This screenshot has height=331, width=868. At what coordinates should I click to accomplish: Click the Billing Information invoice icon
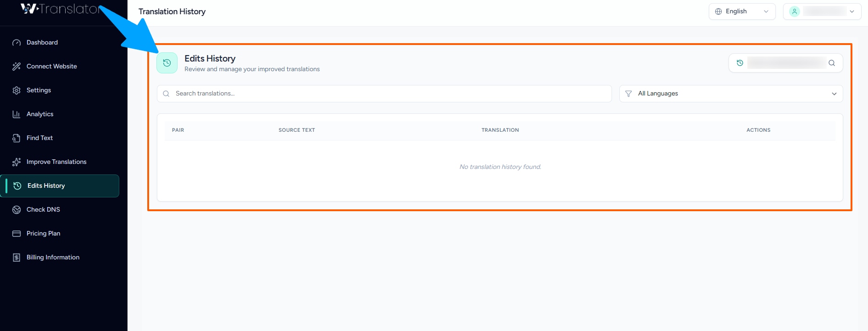tap(17, 258)
